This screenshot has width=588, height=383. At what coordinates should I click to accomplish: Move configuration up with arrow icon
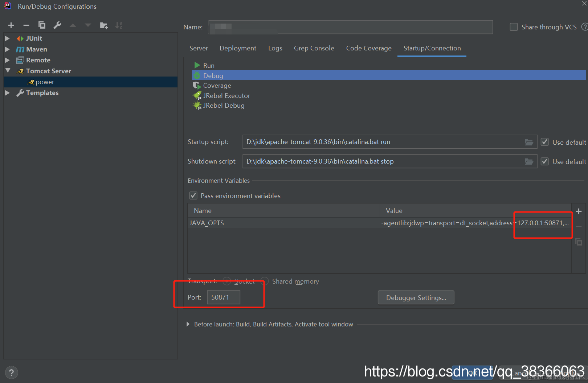coord(73,25)
